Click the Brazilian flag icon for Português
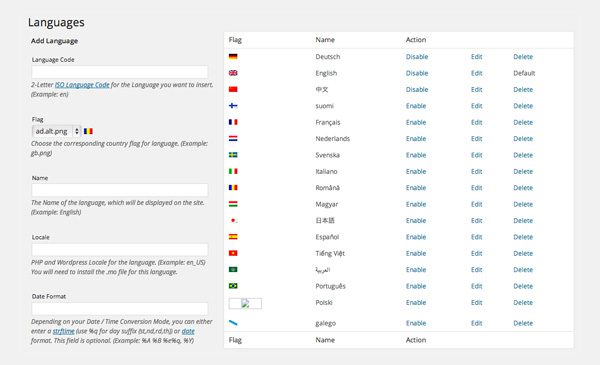600x365 pixels. coord(233,286)
